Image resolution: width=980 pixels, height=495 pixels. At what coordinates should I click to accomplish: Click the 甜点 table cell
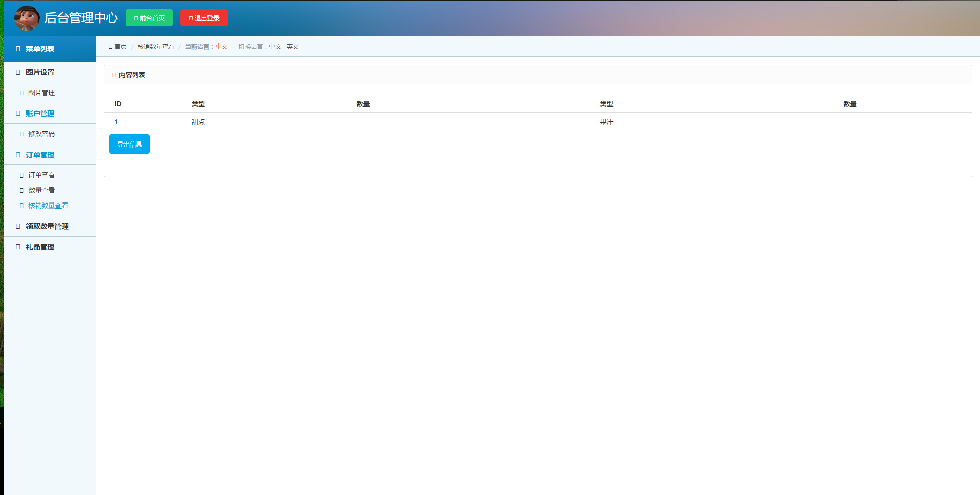pos(198,122)
